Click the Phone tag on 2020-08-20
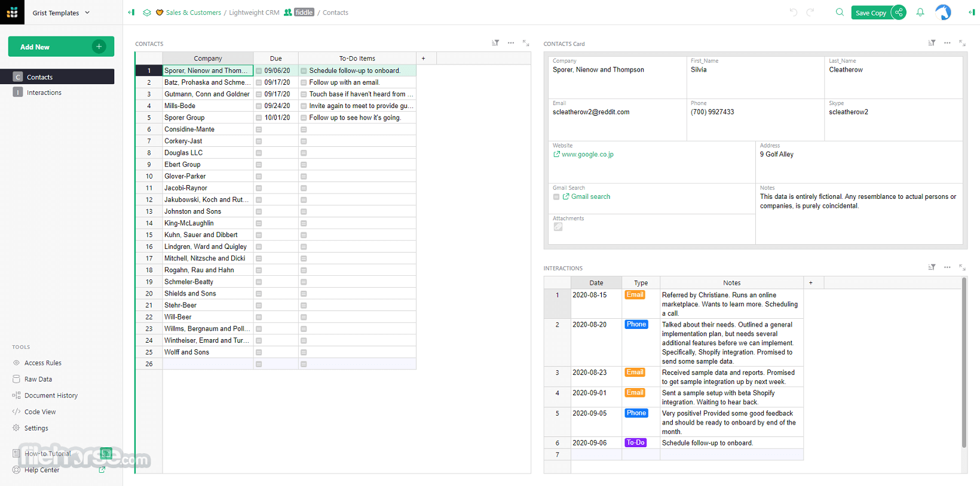The width and height of the screenshot is (980, 486). coord(636,325)
